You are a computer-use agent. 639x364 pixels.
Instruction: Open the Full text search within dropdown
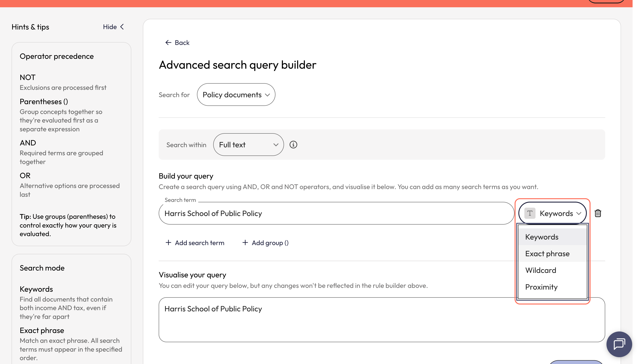pos(248,145)
